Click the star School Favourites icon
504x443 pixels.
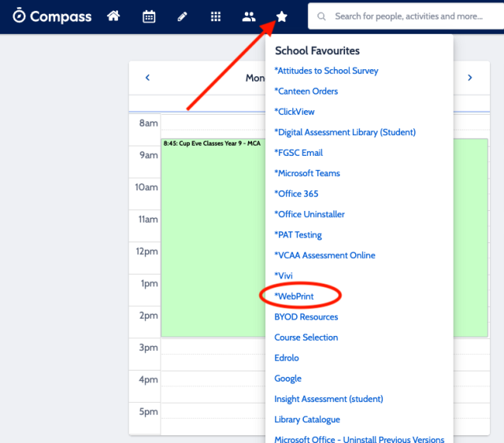[x=282, y=17]
